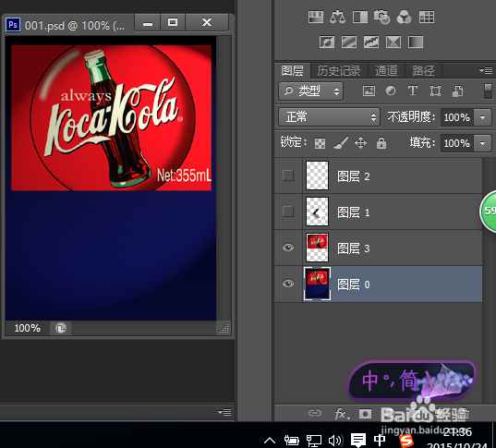Screen dimensions: 496x448
Task: Open the 类型 layer filter dropdown
Action: 310,91
